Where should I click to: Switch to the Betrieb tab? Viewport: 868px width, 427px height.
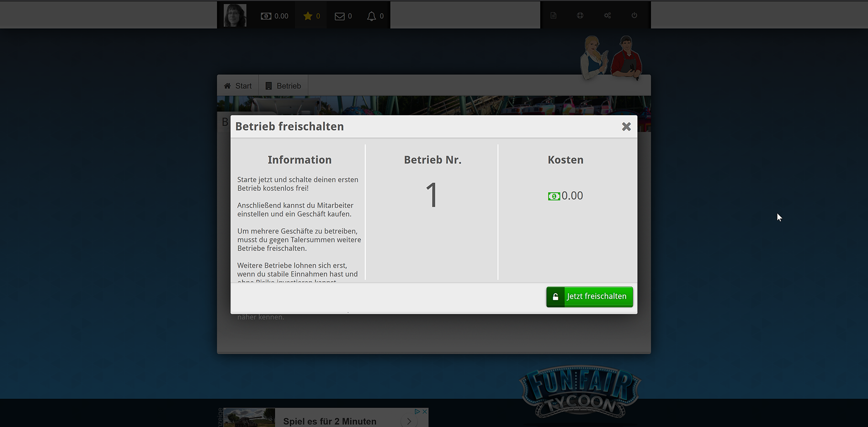283,86
